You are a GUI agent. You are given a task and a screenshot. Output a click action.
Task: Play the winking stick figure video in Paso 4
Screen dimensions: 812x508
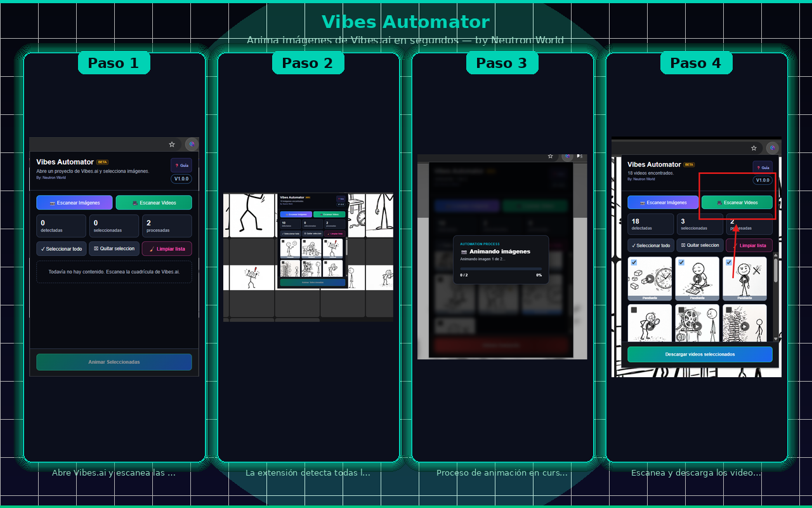[x=744, y=278]
